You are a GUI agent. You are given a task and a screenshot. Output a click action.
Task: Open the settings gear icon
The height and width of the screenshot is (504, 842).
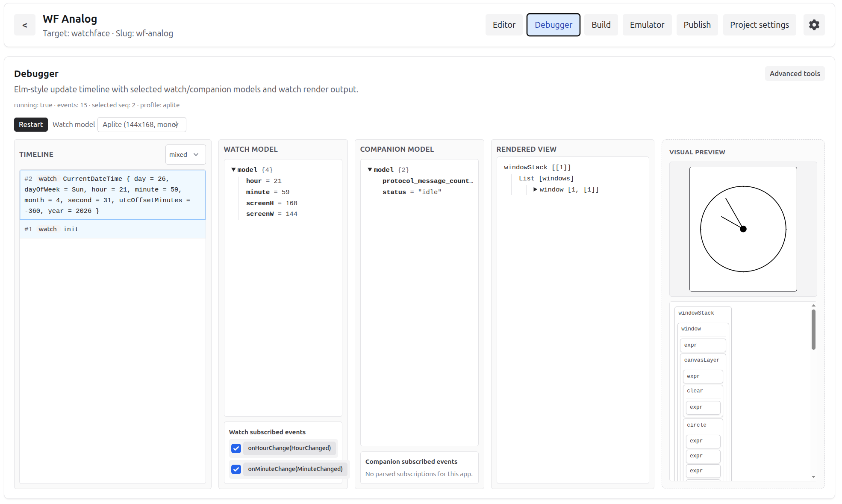click(814, 25)
